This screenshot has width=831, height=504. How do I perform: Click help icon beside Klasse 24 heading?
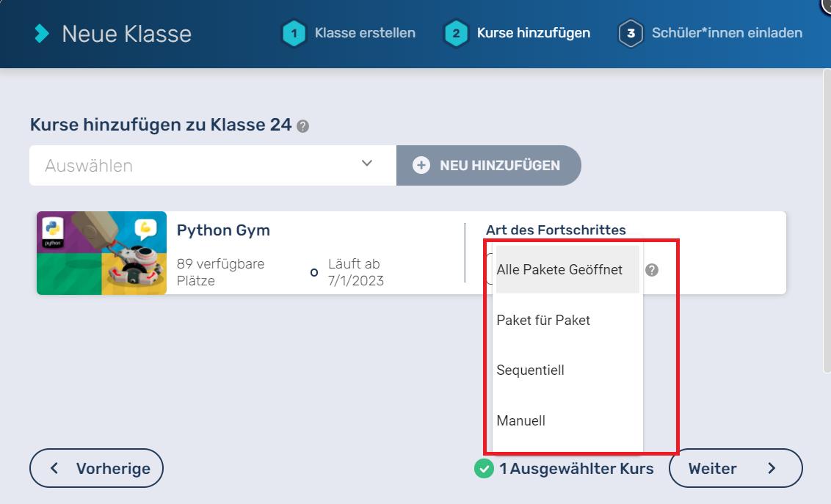tap(302, 126)
